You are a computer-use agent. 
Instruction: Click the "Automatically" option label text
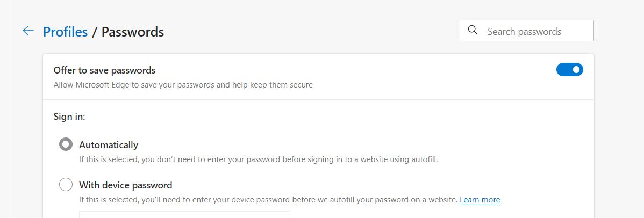(109, 144)
